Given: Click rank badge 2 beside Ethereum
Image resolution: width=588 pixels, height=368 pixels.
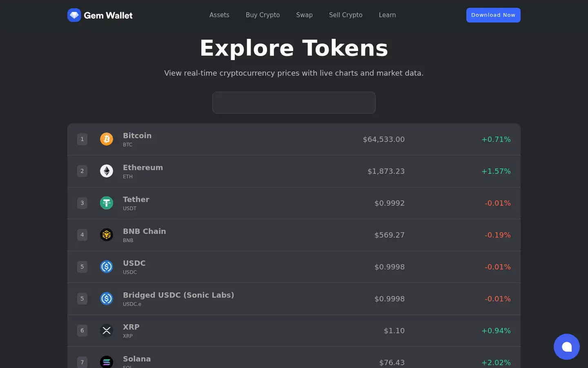Looking at the screenshot, I should 82,171.
